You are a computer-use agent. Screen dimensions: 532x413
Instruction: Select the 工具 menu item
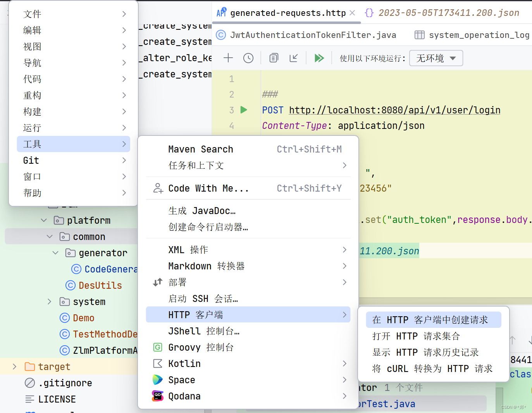pos(74,144)
